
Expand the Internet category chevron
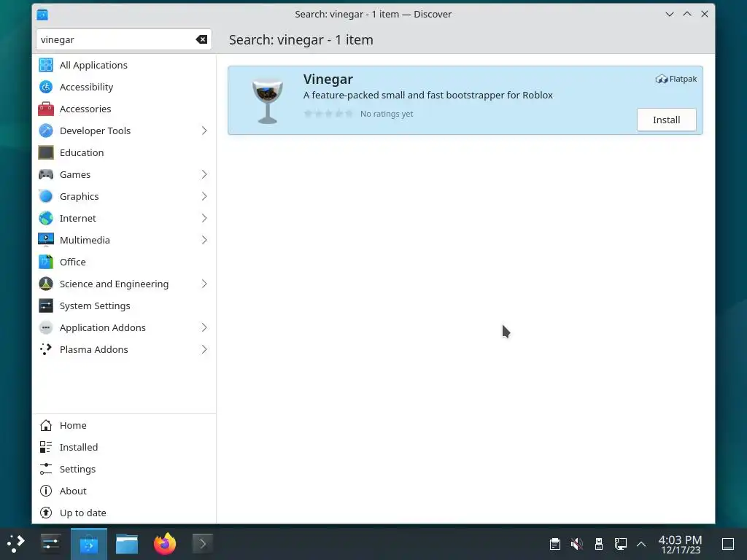click(204, 219)
